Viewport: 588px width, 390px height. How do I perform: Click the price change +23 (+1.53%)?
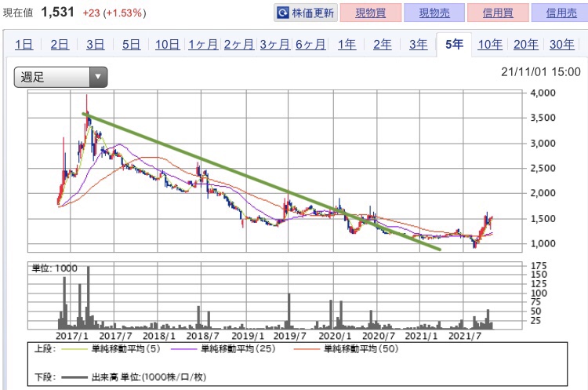[x=114, y=13]
